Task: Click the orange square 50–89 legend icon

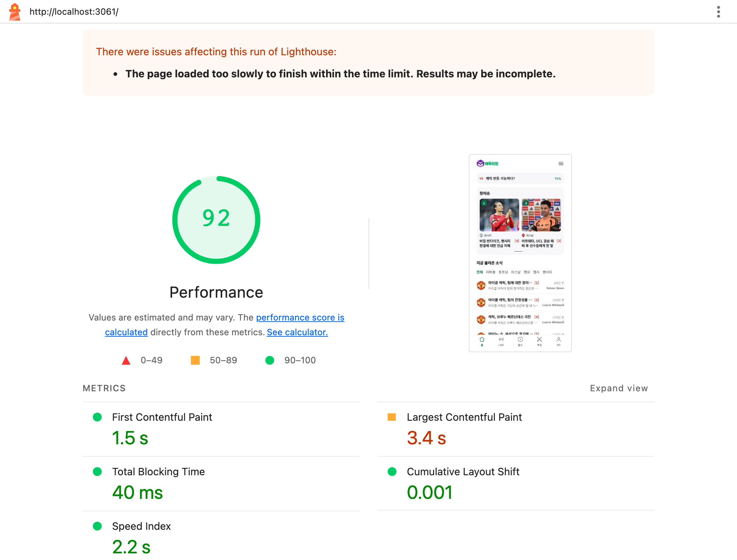Action: point(195,360)
